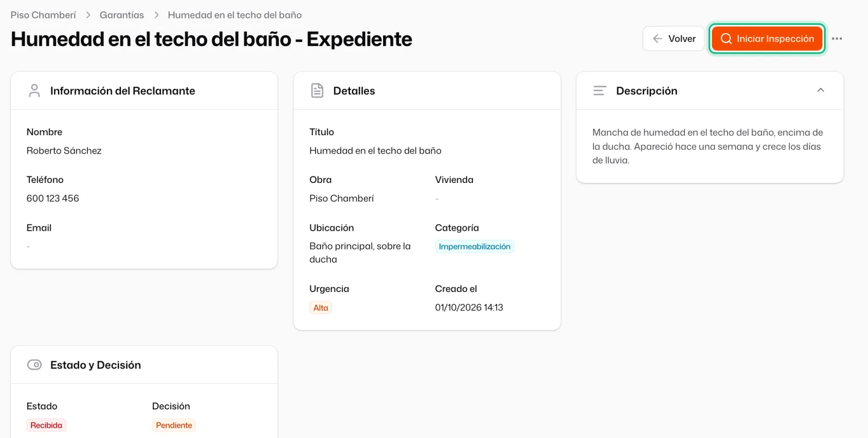This screenshot has width=868, height=438.
Task: Click the Categoría field label
Action: point(457,228)
